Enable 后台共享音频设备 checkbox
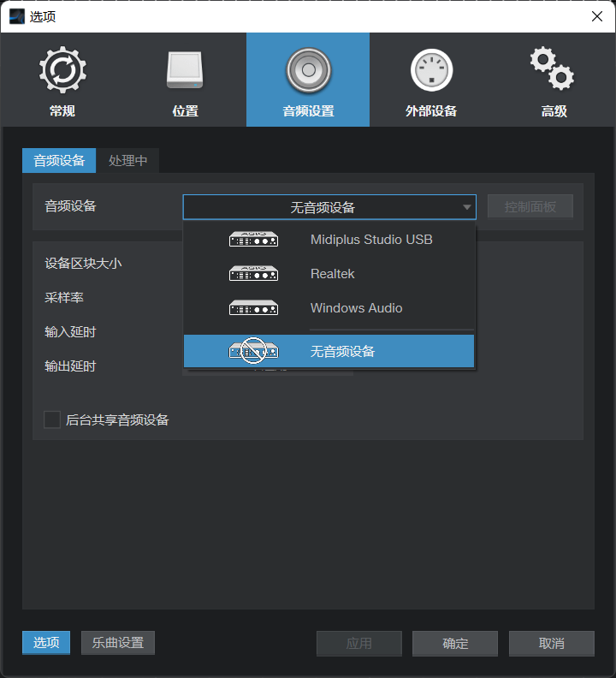 click(x=52, y=419)
